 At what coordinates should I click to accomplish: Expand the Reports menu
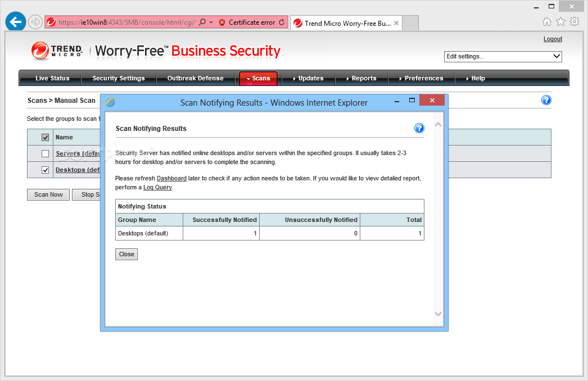tap(361, 78)
